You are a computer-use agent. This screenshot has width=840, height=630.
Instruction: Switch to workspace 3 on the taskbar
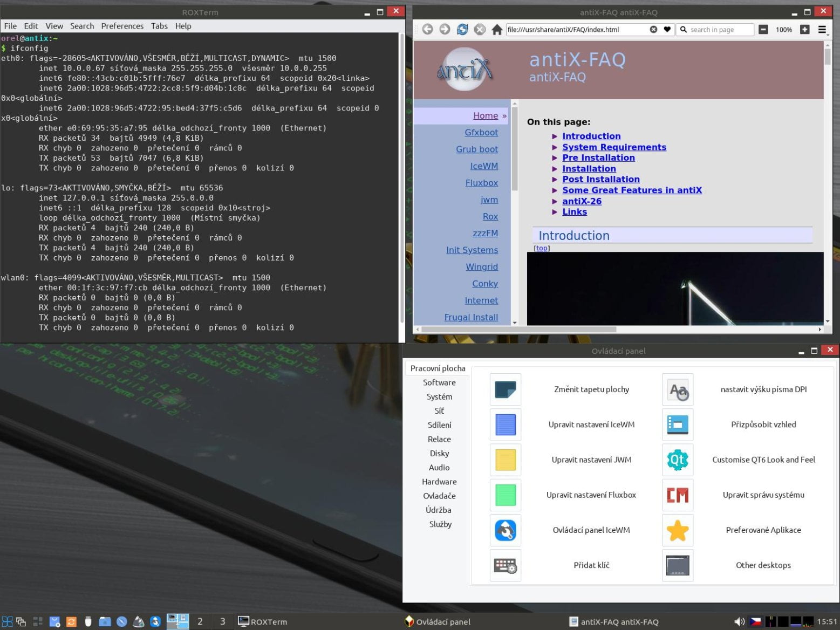222,621
